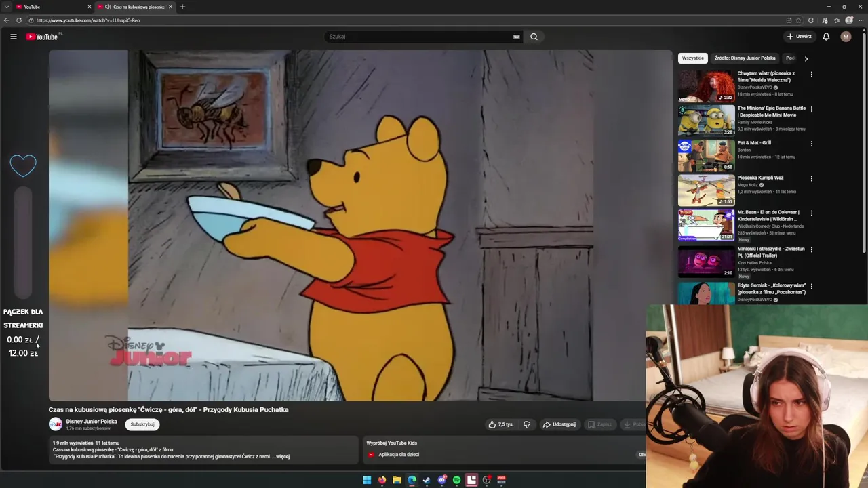Image resolution: width=868 pixels, height=488 pixels.
Task: Open Minions' Epic Banana Battle thumbnail
Action: pyautogui.click(x=707, y=121)
